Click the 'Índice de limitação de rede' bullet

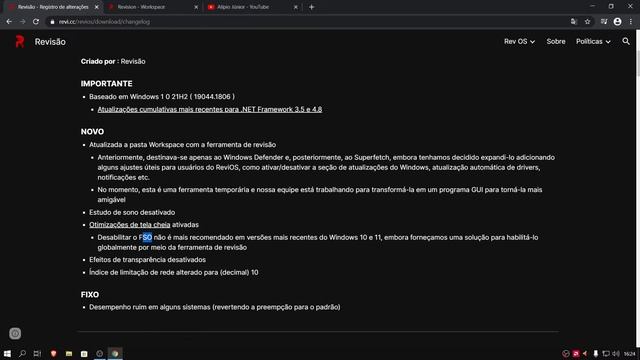coord(173,272)
